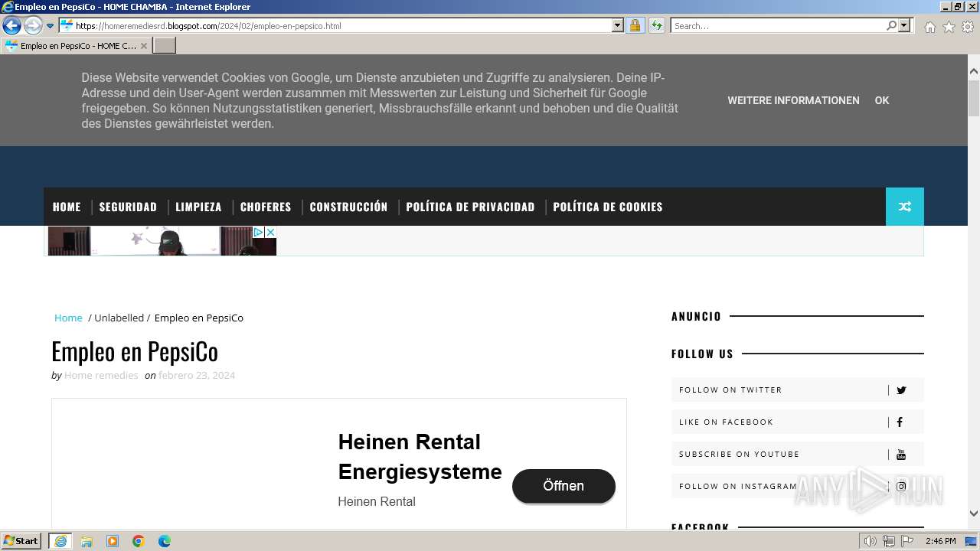
Task: Open search provider dropdown arrow
Action: (904, 25)
